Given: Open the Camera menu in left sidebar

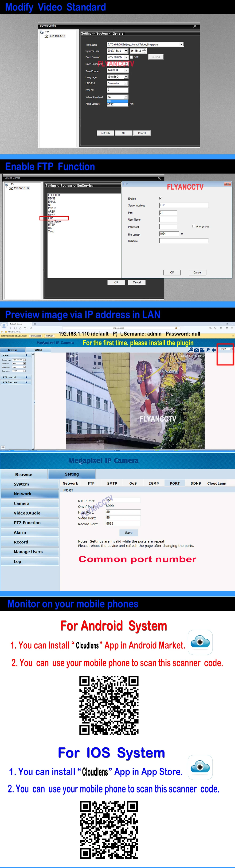Looking at the screenshot, I should [x=30, y=503].
